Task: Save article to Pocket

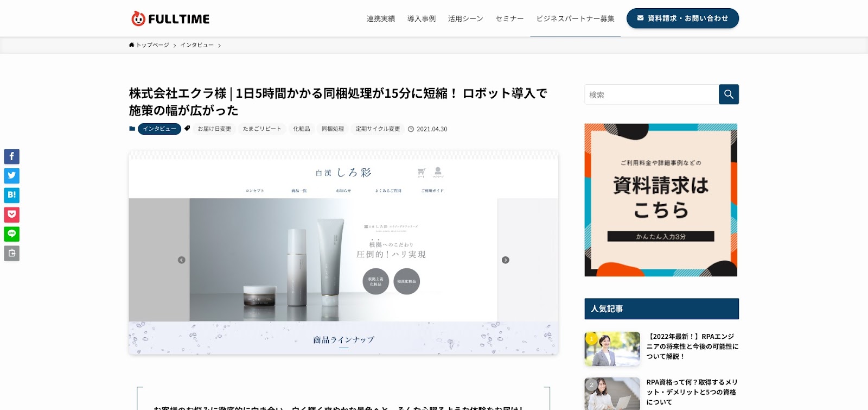Action: pos(12,215)
